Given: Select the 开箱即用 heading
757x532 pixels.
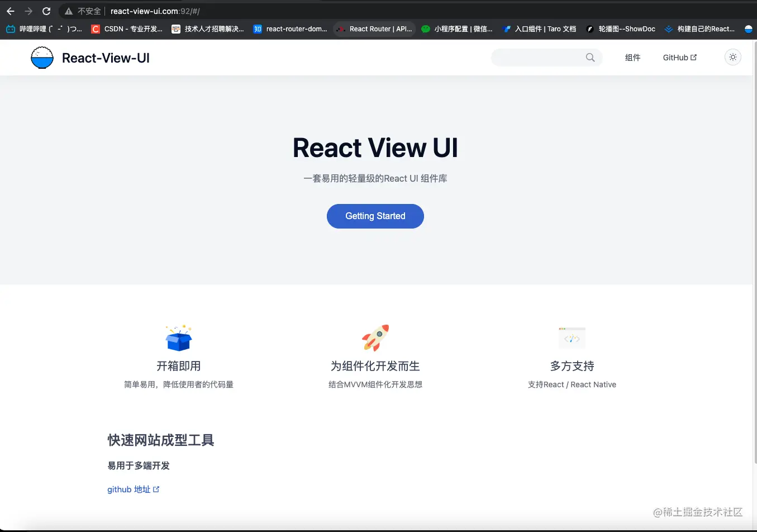Looking at the screenshot, I should tap(179, 366).
